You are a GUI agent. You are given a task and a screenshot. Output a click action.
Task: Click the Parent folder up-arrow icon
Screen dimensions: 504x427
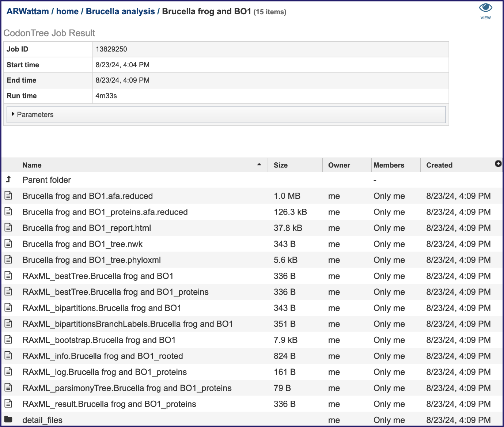(x=8, y=179)
